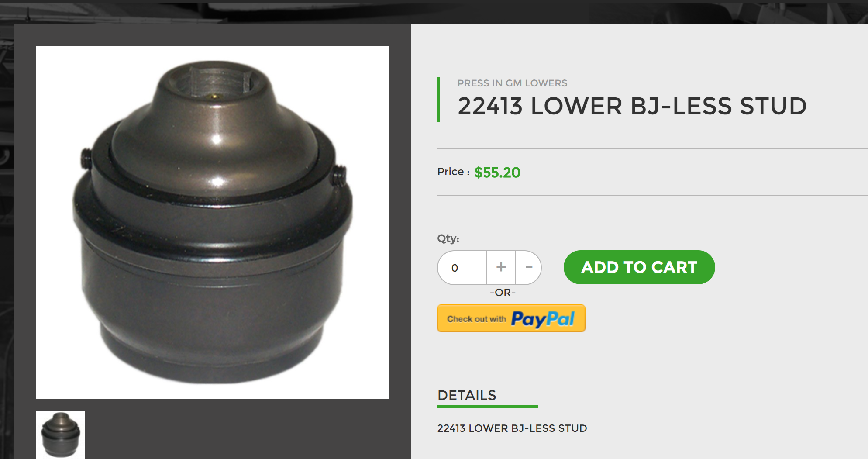Click the Qty: label
Image resolution: width=868 pixels, height=459 pixels.
448,238
